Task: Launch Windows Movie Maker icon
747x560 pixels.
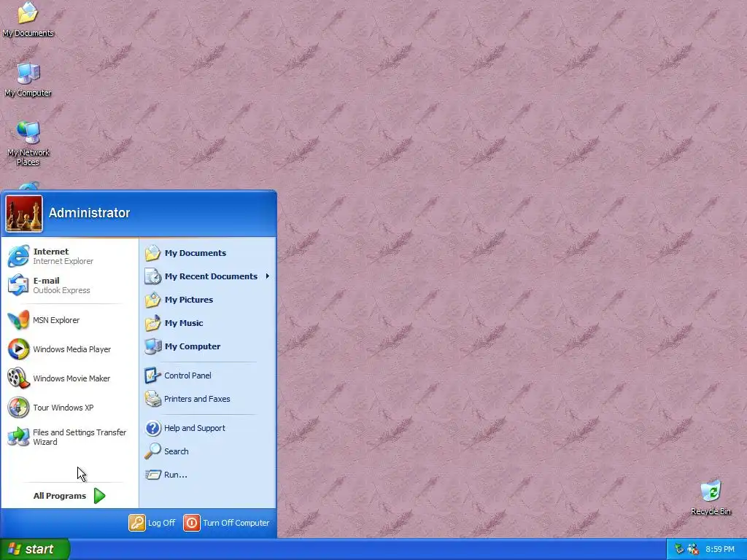Action: pos(18,378)
